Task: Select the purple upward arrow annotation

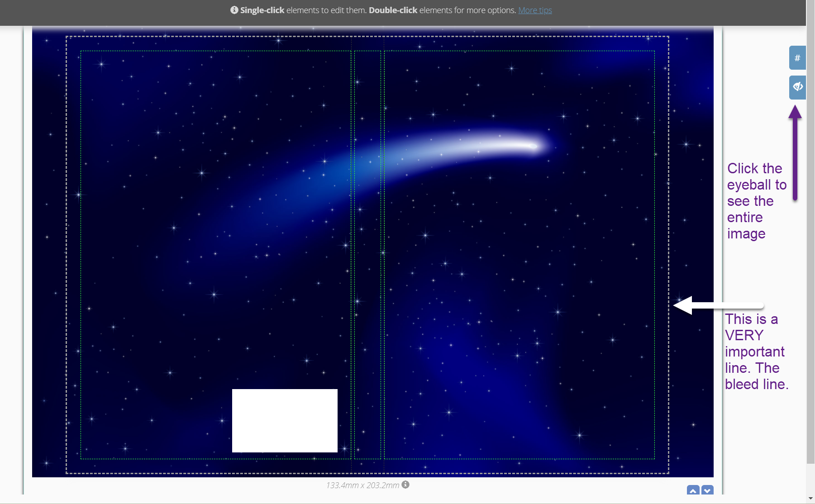Action: 795,154
